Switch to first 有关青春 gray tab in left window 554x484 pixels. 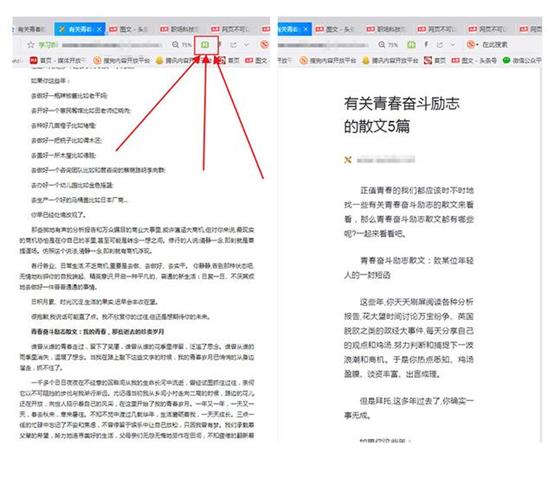tap(31, 29)
